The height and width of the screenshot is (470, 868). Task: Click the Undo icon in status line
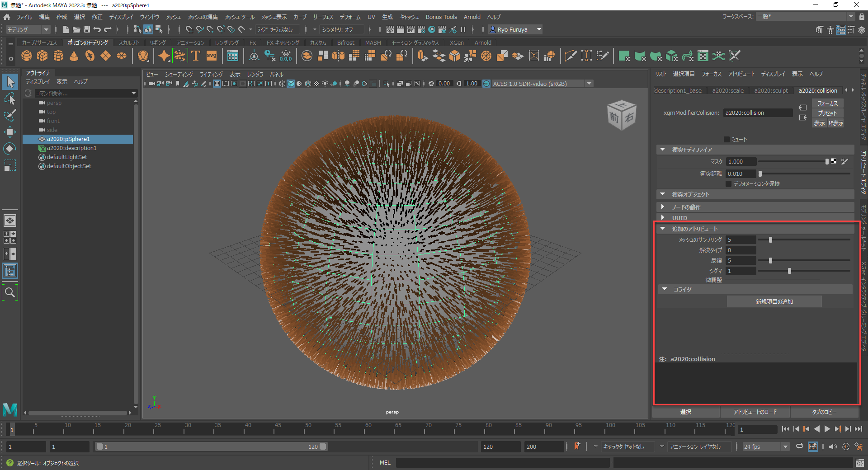[x=97, y=29]
